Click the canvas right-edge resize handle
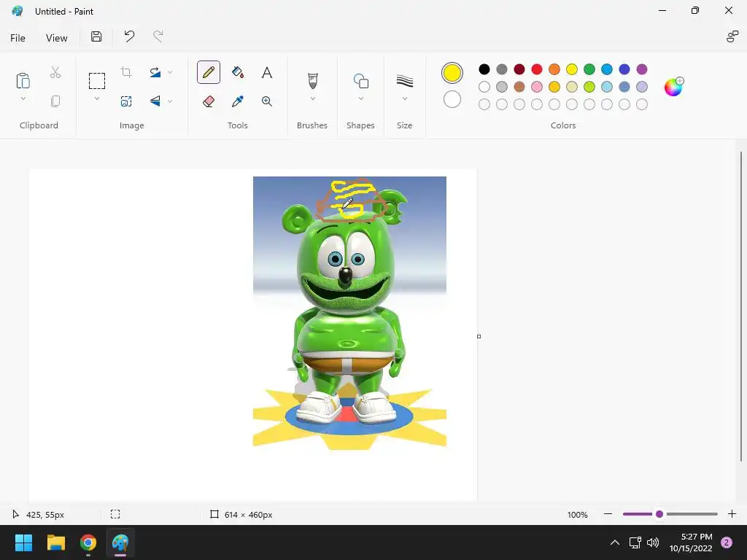Image resolution: width=747 pixels, height=560 pixels. pos(479,336)
